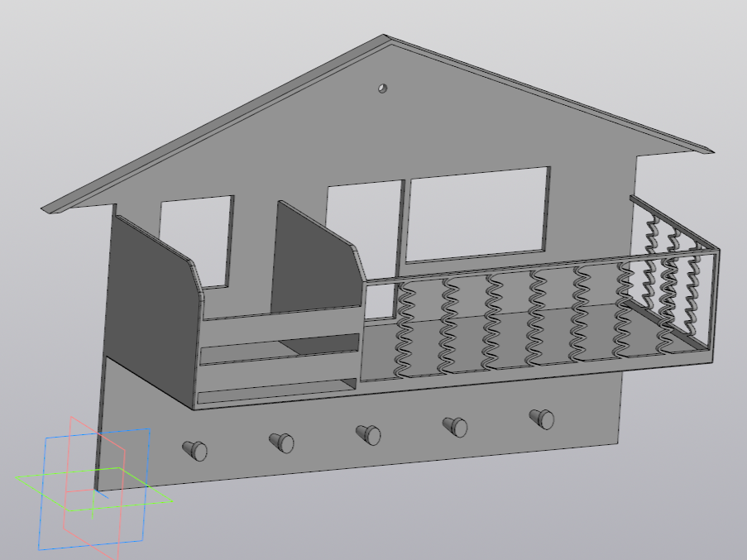Screen dimensions: 747x560
Task: Select the round mounting hole under the roof peak
Action: coord(382,89)
